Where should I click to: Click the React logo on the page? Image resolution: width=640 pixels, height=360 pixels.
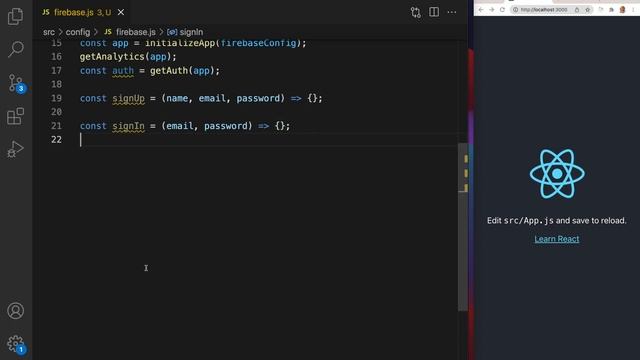pyautogui.click(x=557, y=174)
